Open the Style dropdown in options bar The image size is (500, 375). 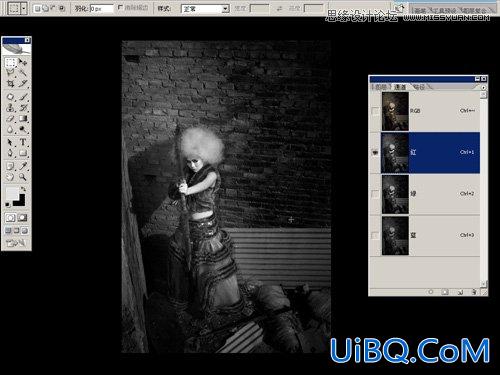click(x=205, y=9)
